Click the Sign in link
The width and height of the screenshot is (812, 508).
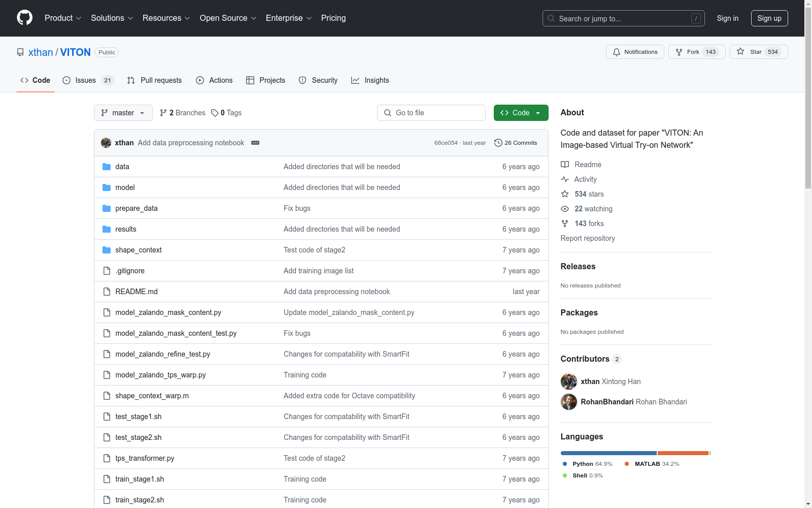pyautogui.click(x=728, y=18)
